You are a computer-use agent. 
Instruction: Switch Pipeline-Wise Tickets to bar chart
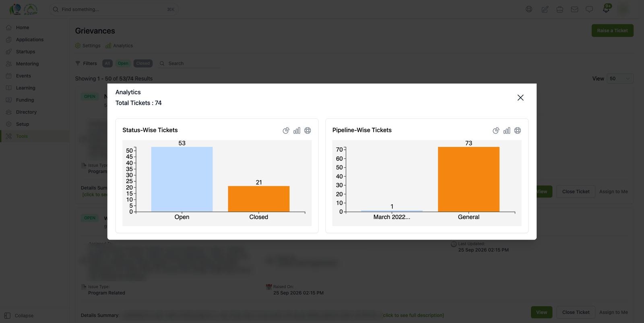tap(507, 130)
